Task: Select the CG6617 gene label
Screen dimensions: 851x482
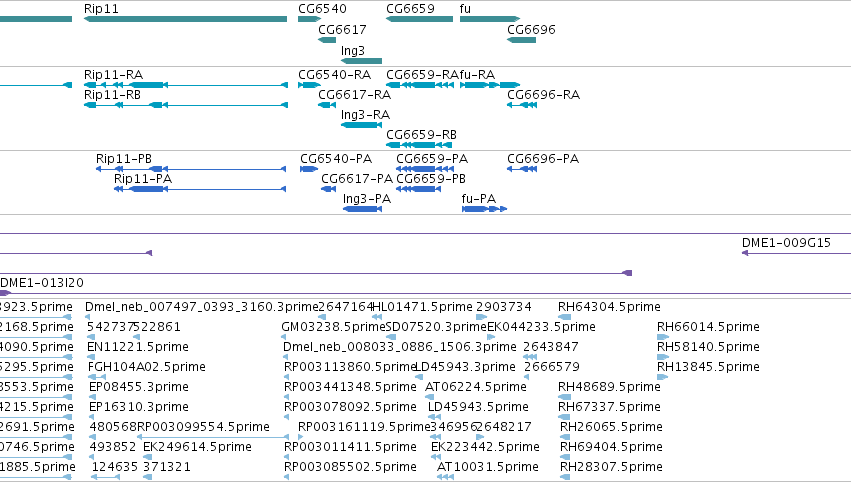Action: [x=342, y=30]
